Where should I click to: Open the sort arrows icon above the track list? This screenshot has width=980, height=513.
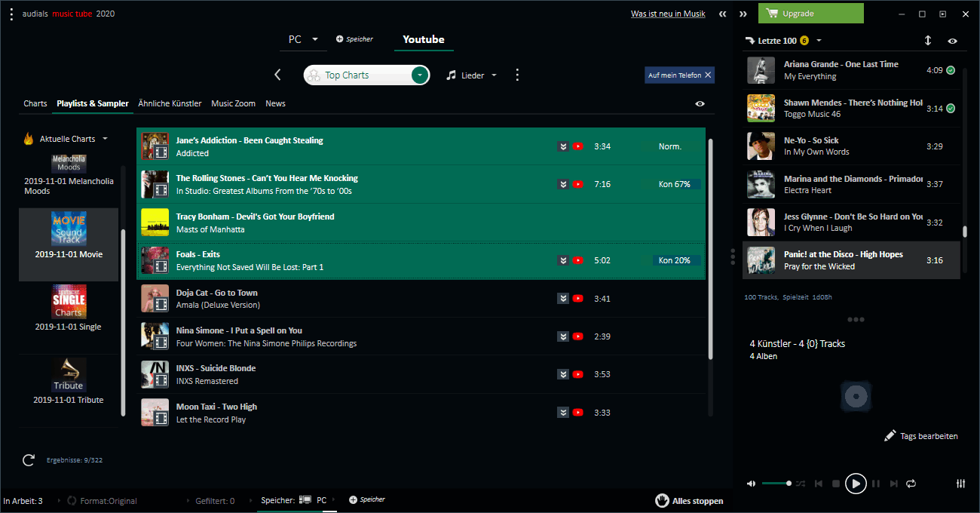click(x=927, y=41)
